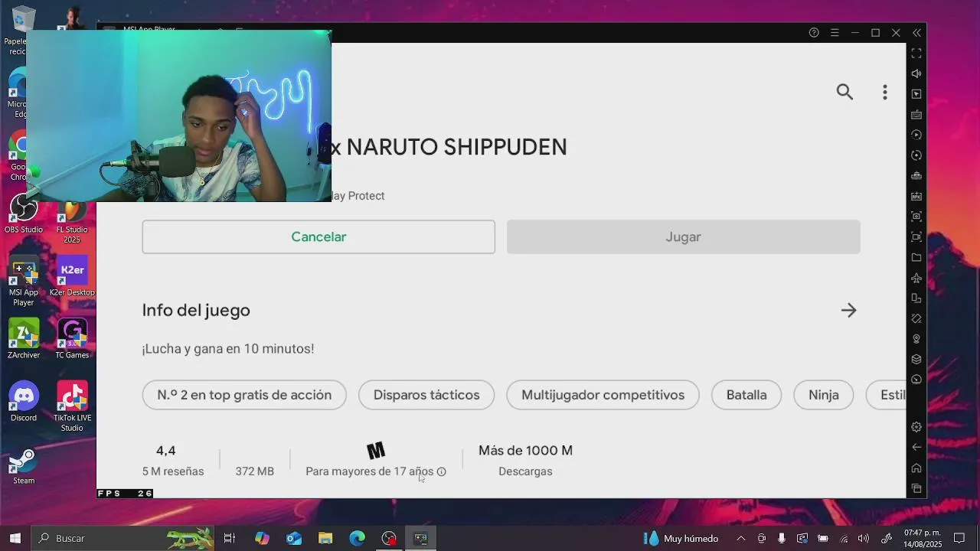This screenshot has height=551, width=980.
Task: Open the taskbar clock showing 07:47 p. m.
Action: (923, 538)
